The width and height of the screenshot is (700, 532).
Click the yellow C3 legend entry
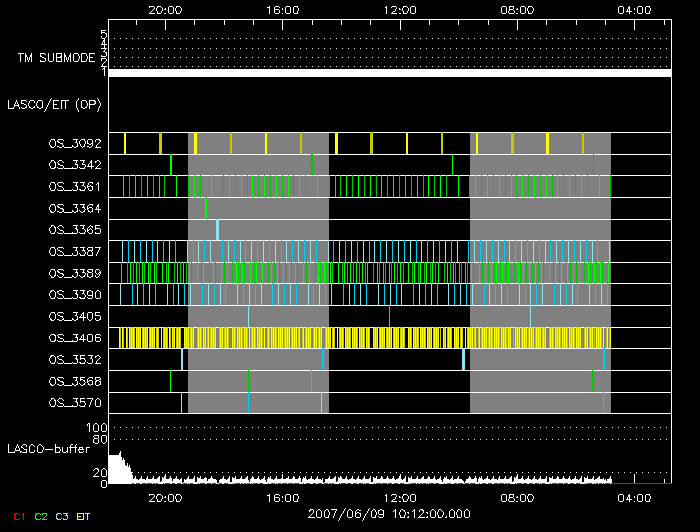coord(64,516)
